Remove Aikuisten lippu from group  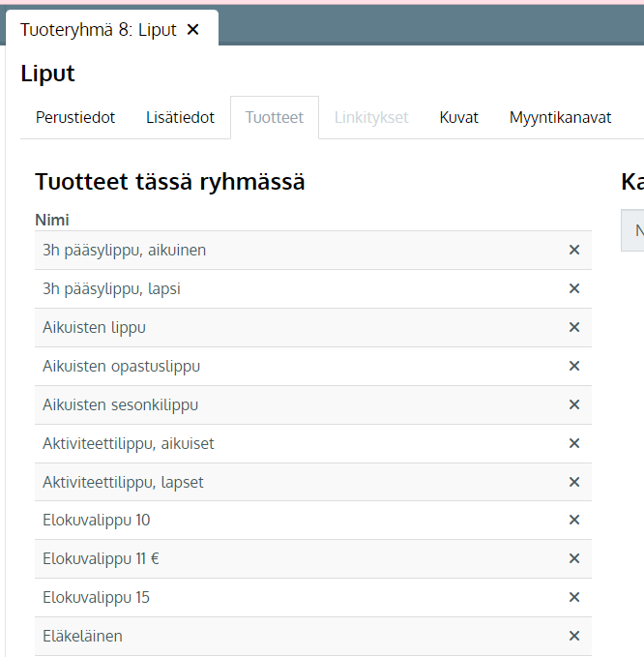(x=574, y=327)
